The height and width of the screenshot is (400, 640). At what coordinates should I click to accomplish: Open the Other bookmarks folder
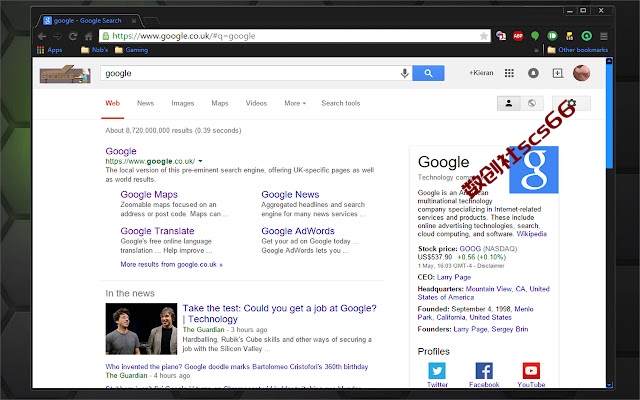click(x=578, y=50)
